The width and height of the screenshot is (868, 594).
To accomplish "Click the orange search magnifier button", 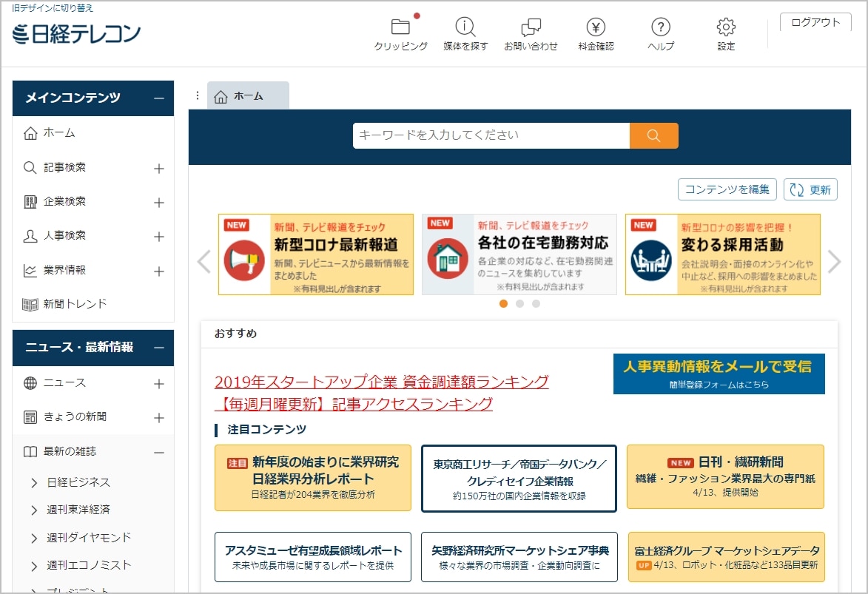I will [653, 135].
